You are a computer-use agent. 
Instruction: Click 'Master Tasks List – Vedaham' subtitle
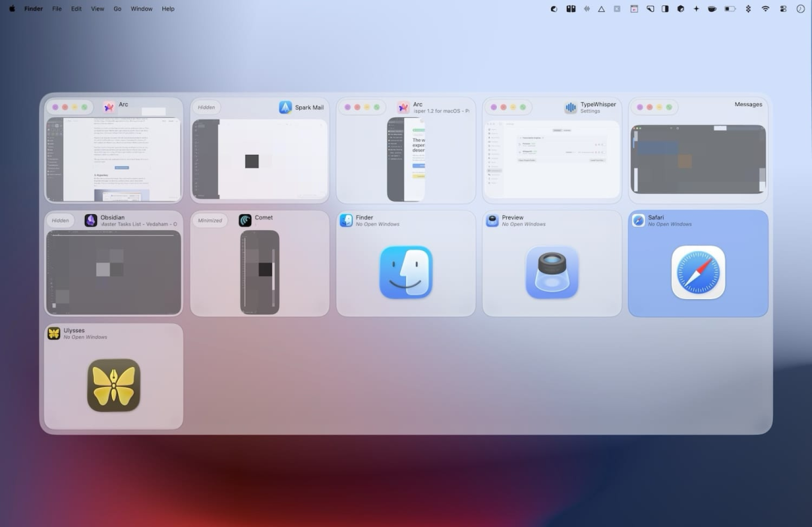[139, 224]
